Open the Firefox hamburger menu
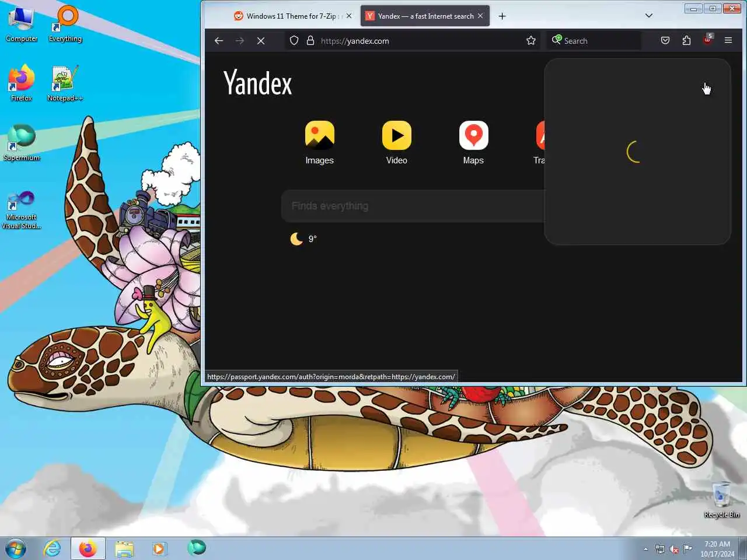This screenshot has height=560, width=747. (728, 41)
